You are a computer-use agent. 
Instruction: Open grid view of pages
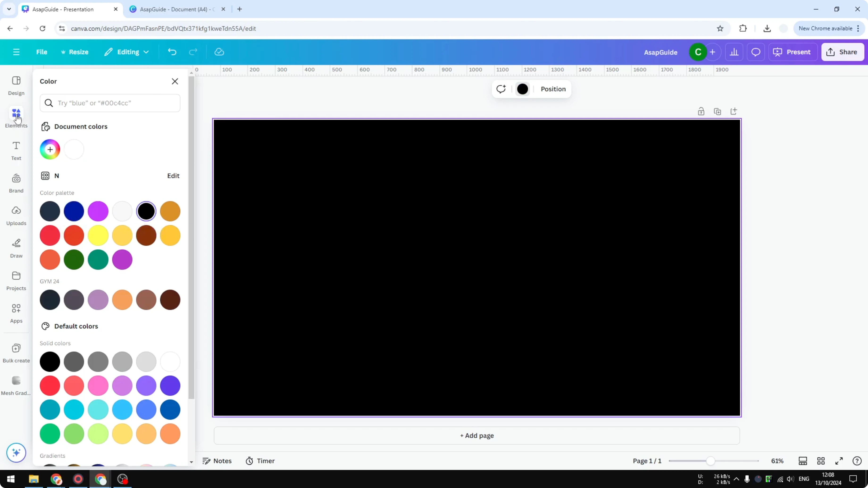point(821,461)
